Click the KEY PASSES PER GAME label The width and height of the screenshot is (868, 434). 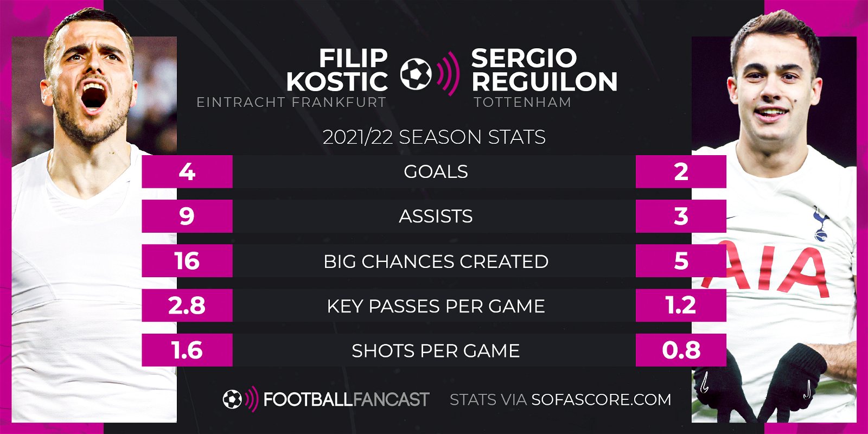click(x=436, y=306)
